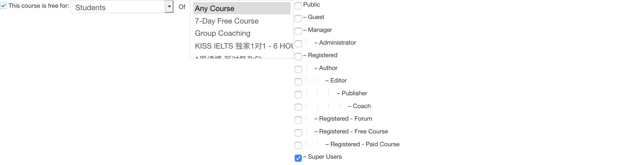The height and width of the screenshot is (165, 644).
Task: Check the Manager group checkbox
Action: 298,31
